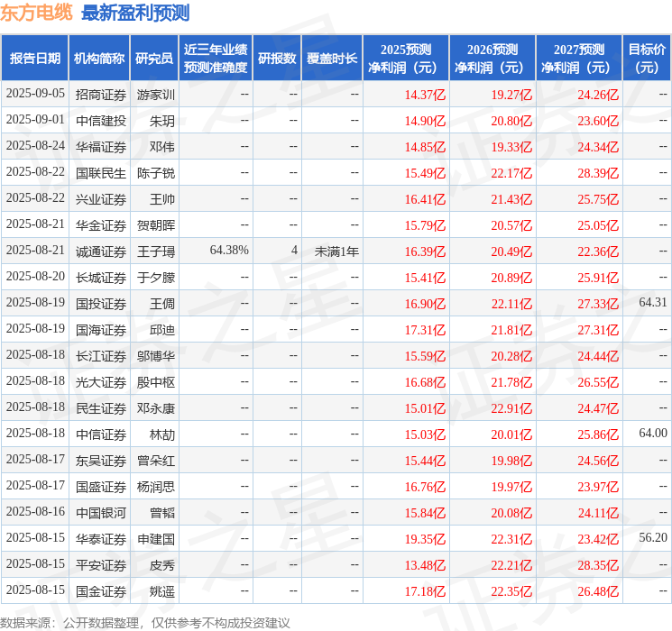Click analyst name 游家训
The image size is (672, 631).
point(156,95)
